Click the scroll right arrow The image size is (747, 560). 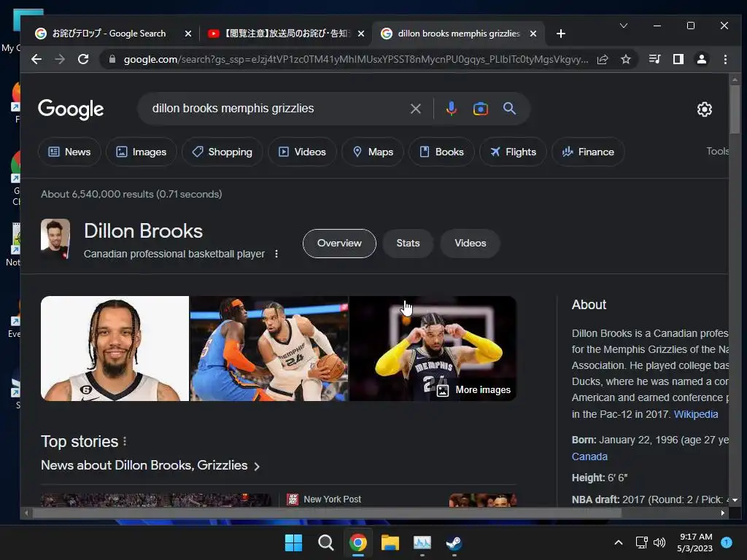coord(723,513)
